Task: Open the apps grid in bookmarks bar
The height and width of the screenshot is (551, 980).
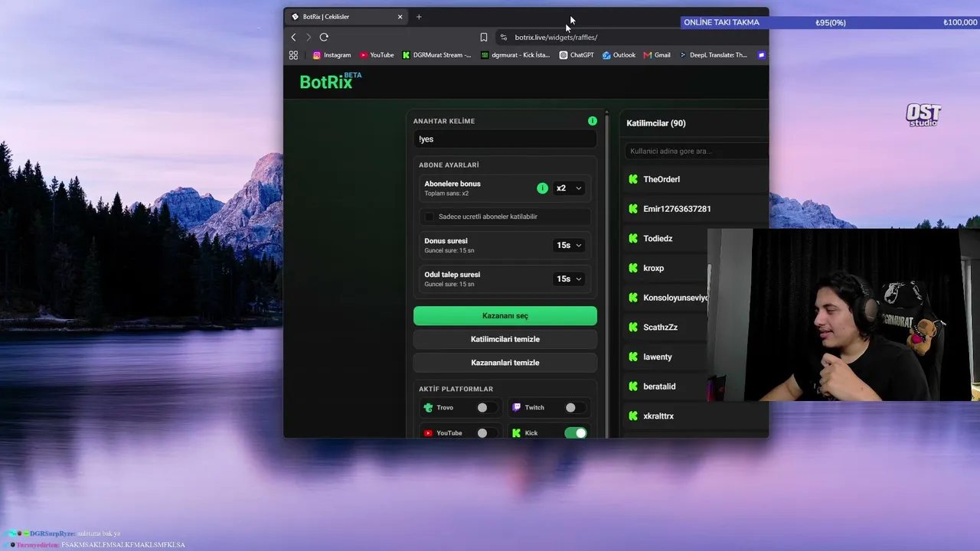Action: [x=293, y=55]
